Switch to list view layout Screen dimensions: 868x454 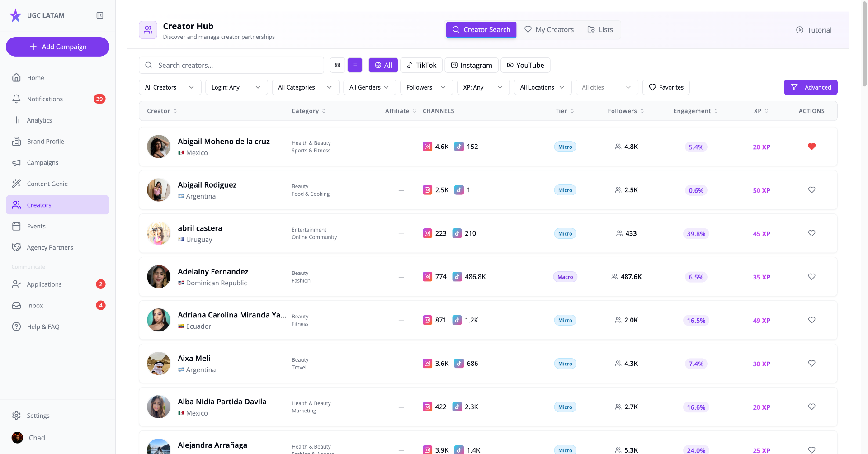(x=355, y=65)
